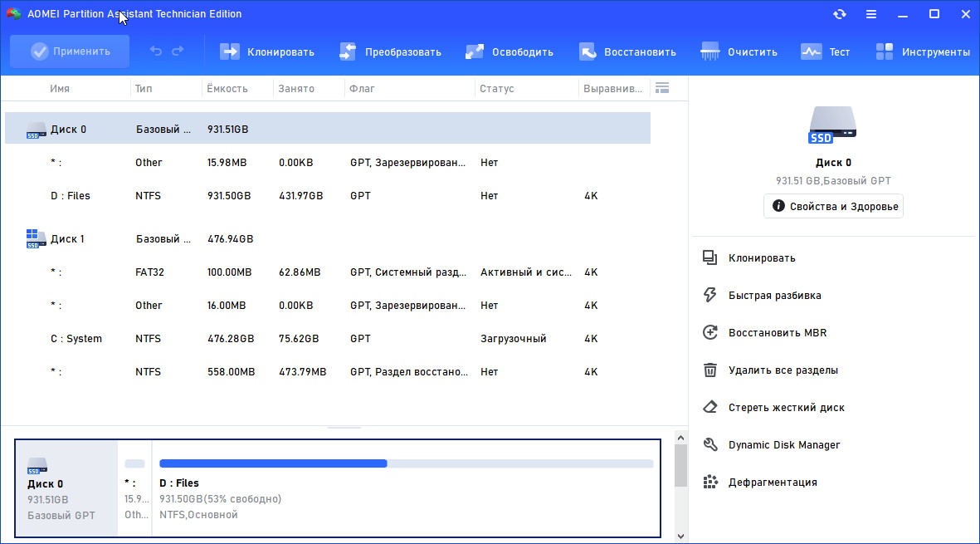Click the Применить apply button
Viewport: 980px width, 544px height.
click(x=70, y=51)
